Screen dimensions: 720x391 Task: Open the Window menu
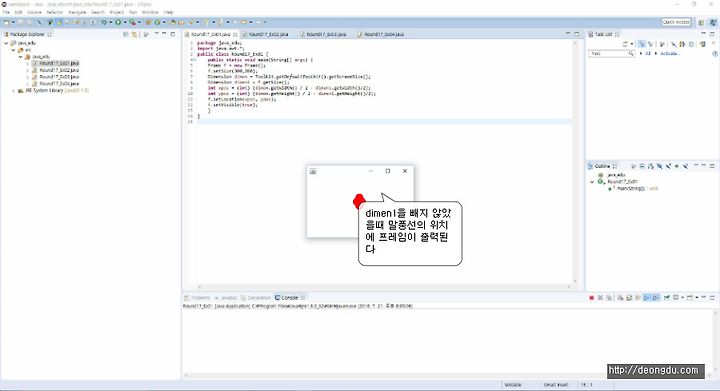150,12
